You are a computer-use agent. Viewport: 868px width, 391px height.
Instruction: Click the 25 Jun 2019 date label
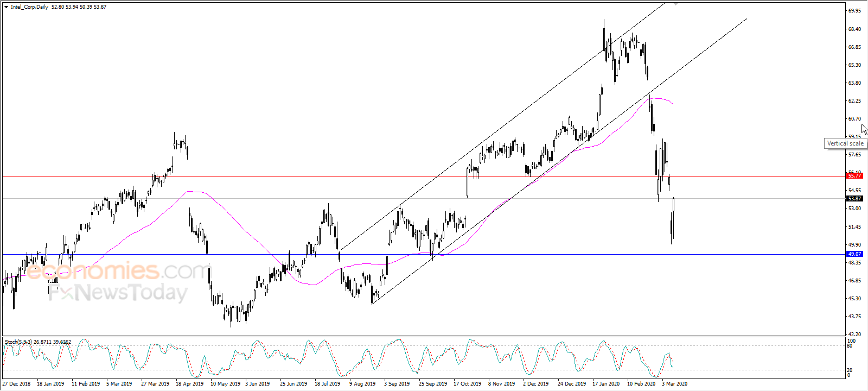(294, 384)
